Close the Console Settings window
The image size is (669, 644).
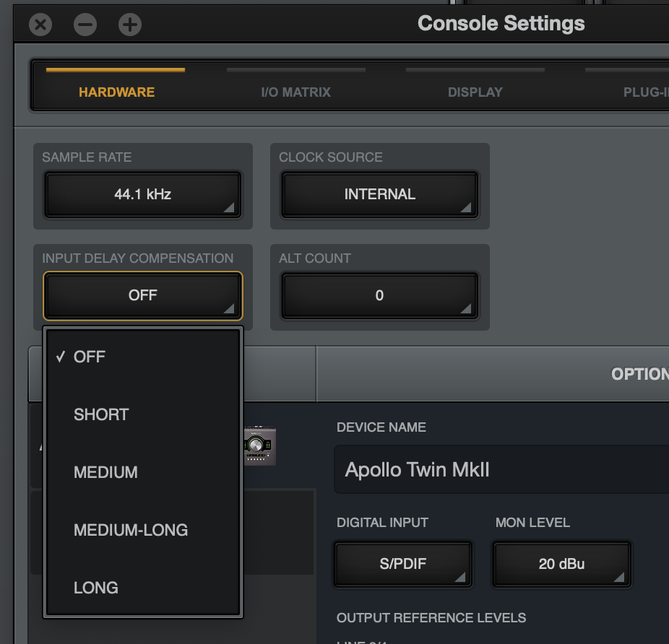click(40, 25)
